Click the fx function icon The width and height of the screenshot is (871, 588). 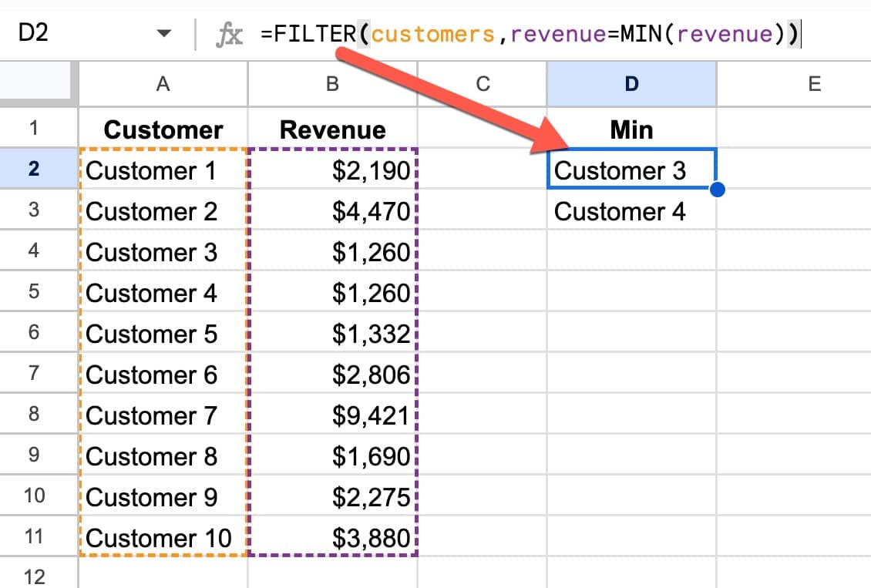[230, 34]
